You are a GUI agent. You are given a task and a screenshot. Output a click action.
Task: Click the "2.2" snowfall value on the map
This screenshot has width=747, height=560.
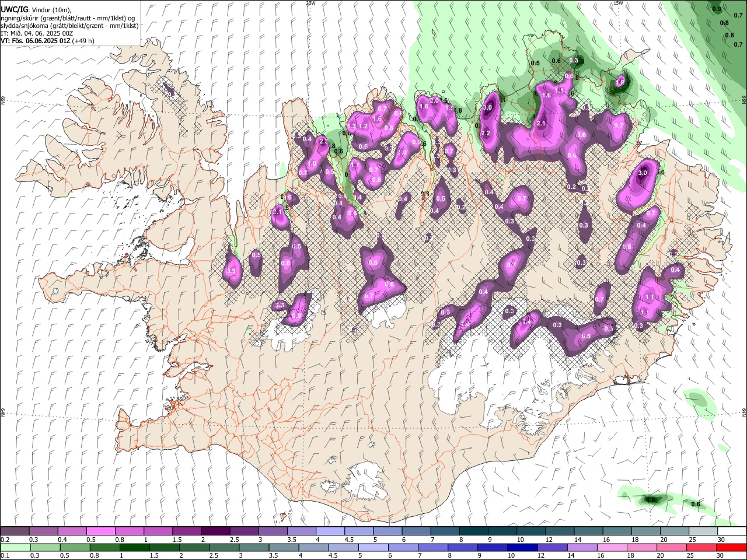click(486, 134)
